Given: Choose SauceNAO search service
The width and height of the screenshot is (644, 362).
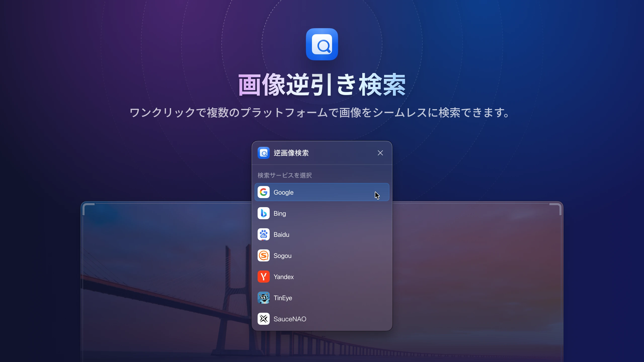Looking at the screenshot, I should coord(322,319).
